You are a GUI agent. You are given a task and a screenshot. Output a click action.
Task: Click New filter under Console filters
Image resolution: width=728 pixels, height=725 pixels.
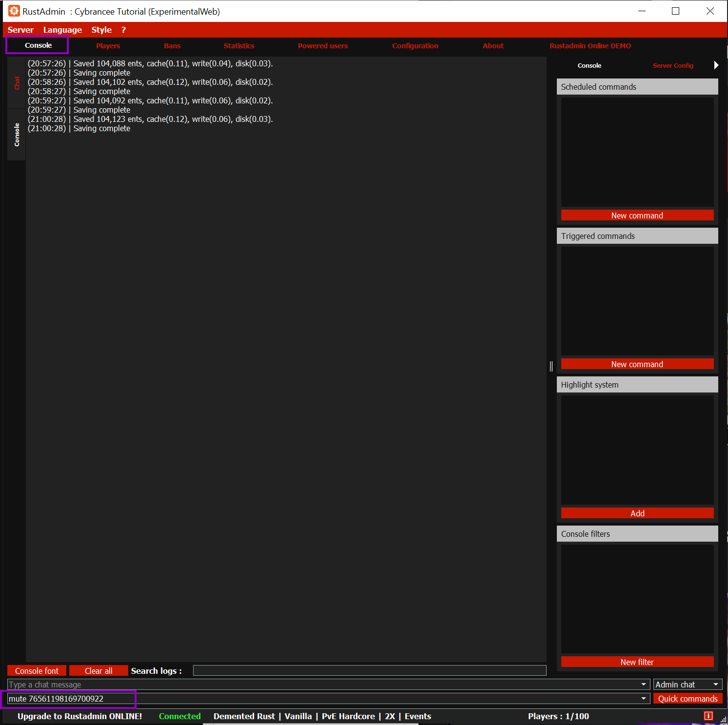point(637,662)
